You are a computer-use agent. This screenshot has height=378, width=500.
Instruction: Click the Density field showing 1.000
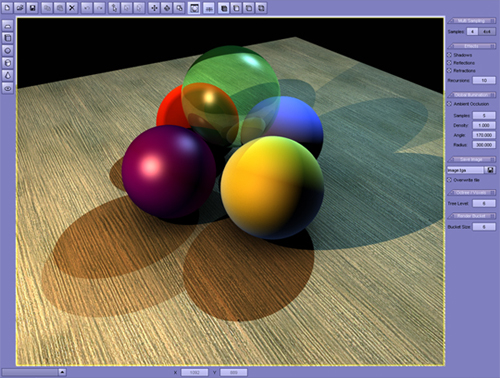point(484,125)
